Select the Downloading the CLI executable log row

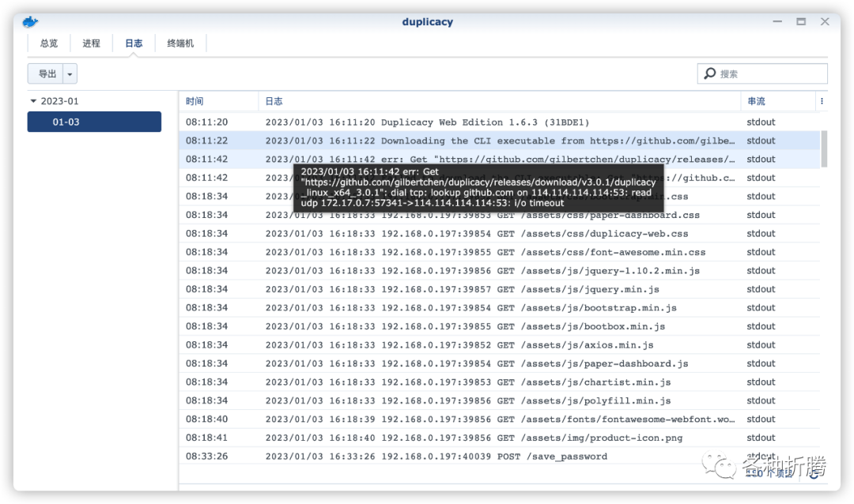(500, 141)
